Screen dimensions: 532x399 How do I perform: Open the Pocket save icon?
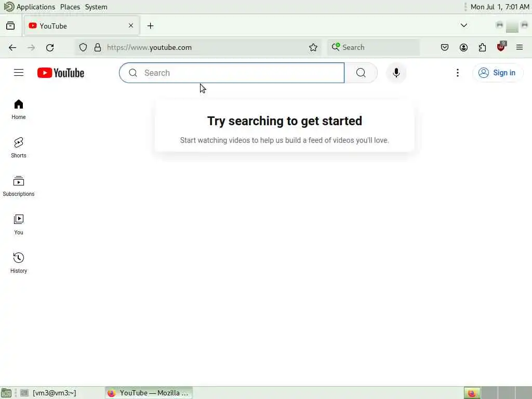coord(445,47)
